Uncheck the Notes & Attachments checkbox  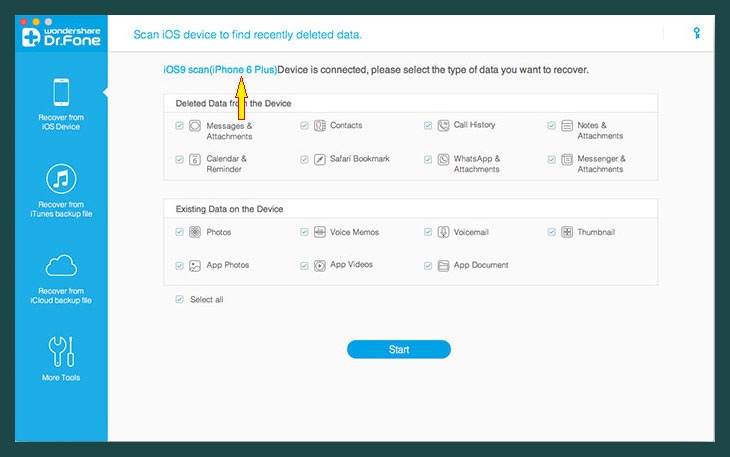552,126
